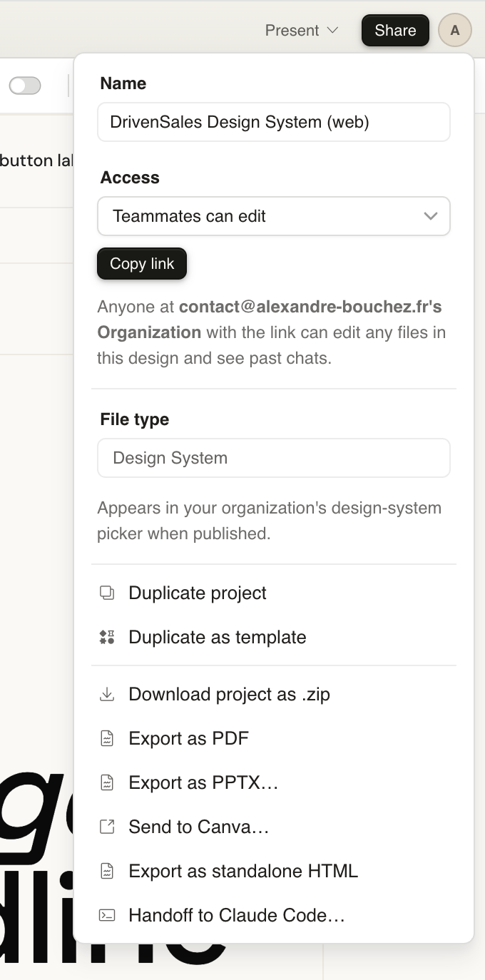Click the Copy link button
485x980 pixels.
[142, 263]
